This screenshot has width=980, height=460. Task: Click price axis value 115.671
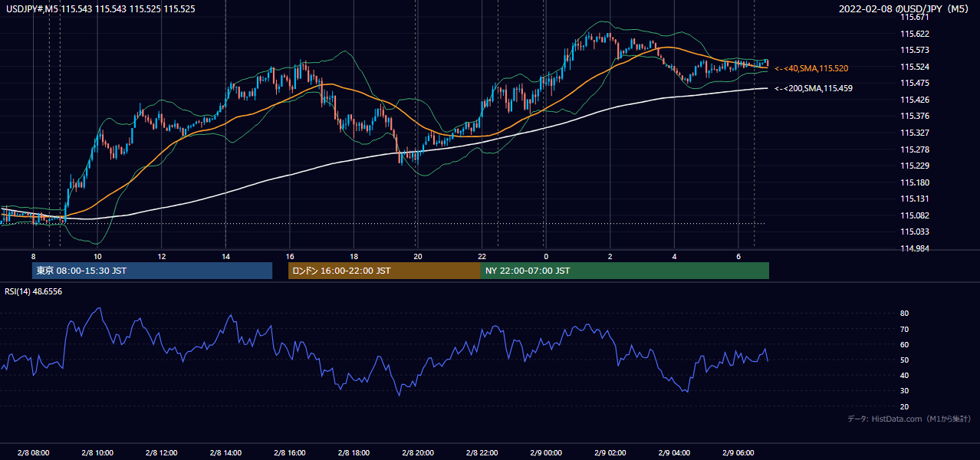coord(914,17)
